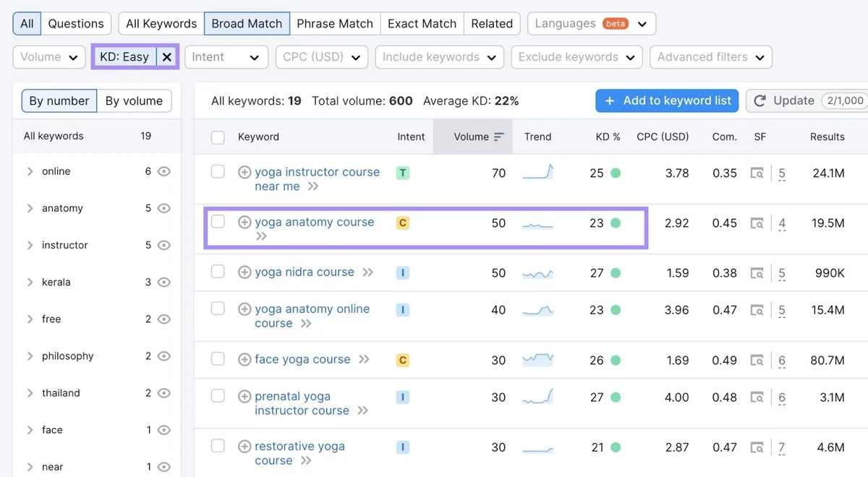Open SERP view icon for yoga anatomy online course
Viewport: 868px width, 477px height.
point(757,310)
